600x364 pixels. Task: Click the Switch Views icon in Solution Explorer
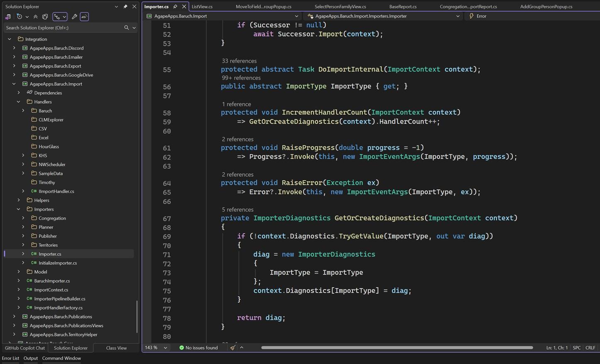click(8, 17)
